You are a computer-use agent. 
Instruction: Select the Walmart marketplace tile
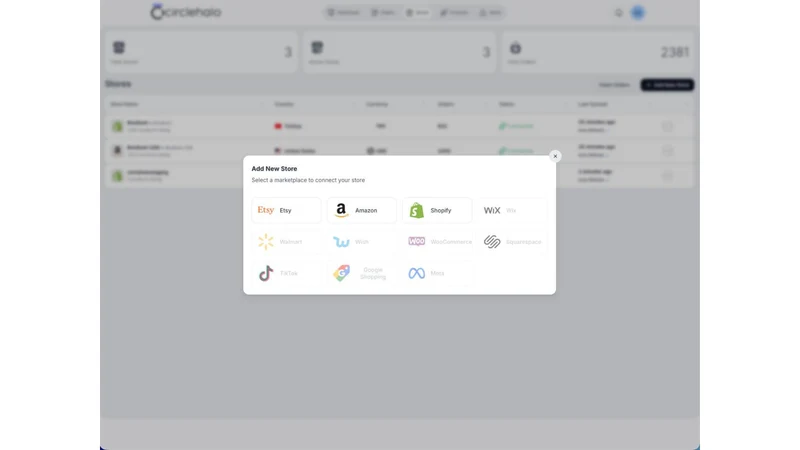pos(286,242)
